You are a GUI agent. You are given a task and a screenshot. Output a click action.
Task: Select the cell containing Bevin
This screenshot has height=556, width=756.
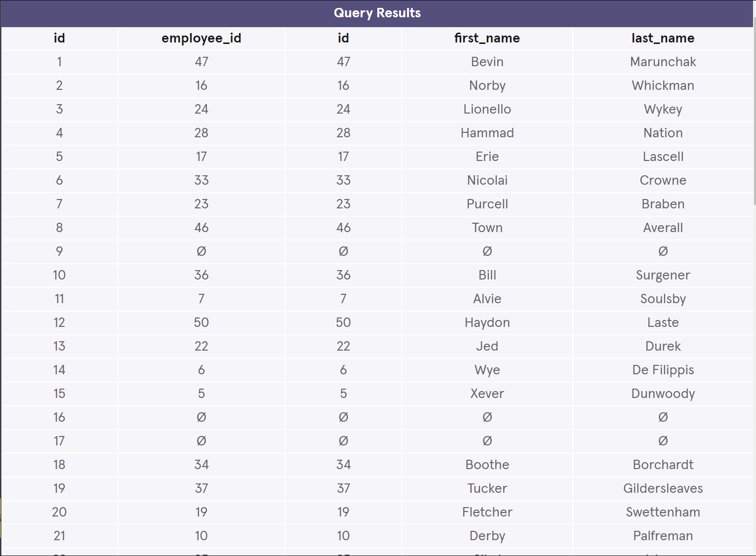click(x=487, y=62)
